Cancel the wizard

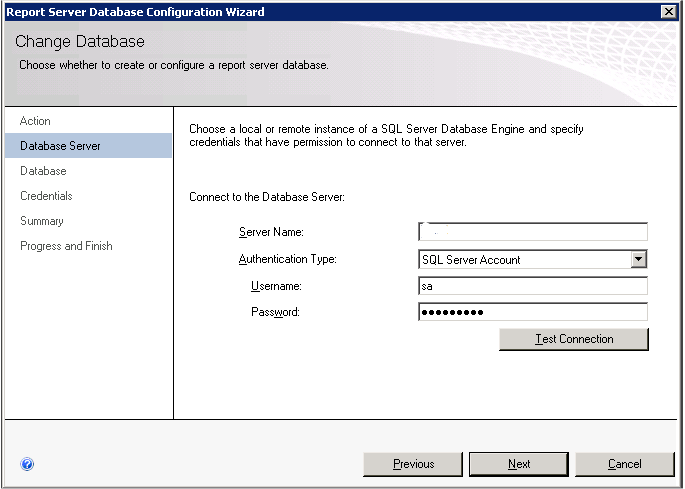(625, 464)
